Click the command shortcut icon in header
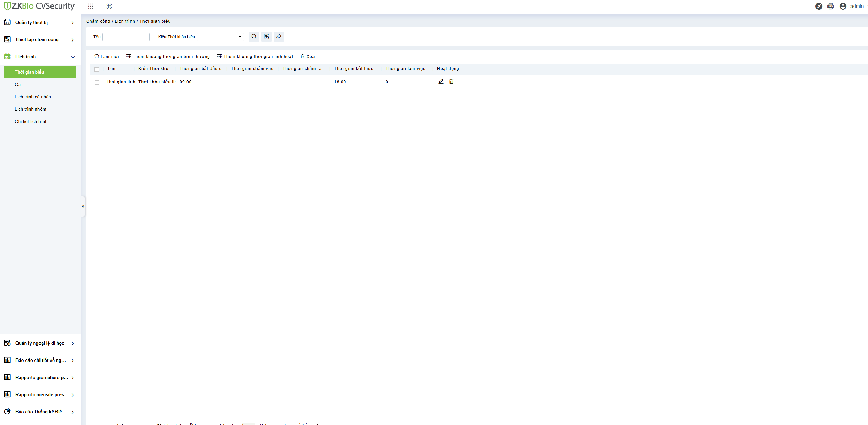 [x=109, y=6]
